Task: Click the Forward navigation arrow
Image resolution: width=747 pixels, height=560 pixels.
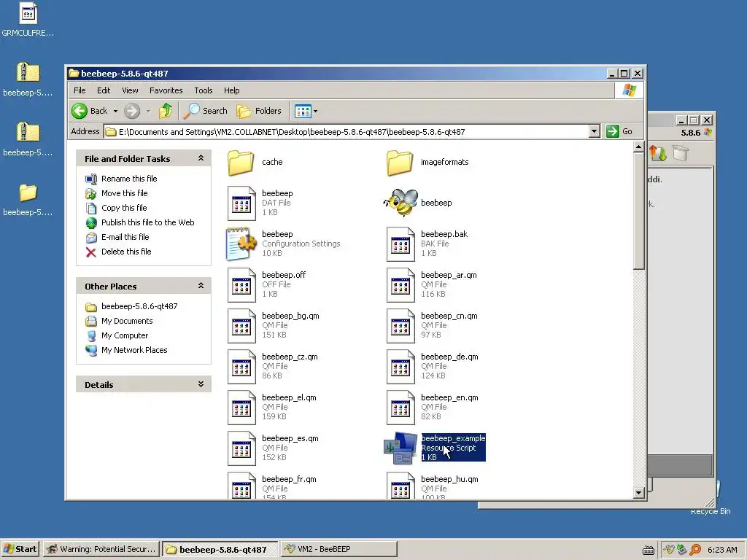Action: [x=132, y=111]
